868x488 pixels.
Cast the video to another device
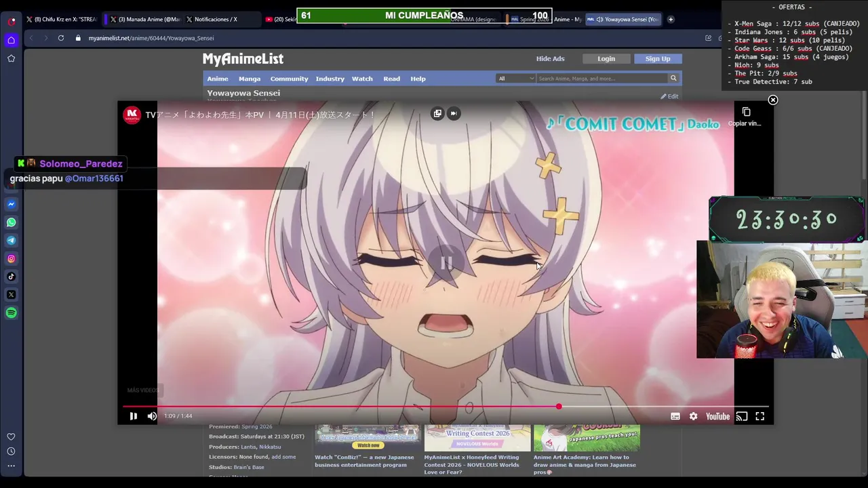(x=742, y=416)
